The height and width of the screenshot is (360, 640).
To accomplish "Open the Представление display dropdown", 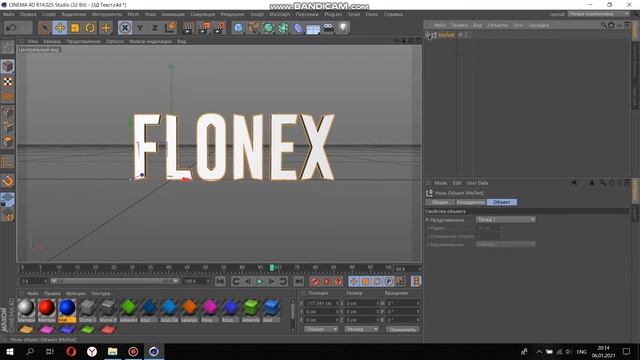I will click(x=506, y=220).
